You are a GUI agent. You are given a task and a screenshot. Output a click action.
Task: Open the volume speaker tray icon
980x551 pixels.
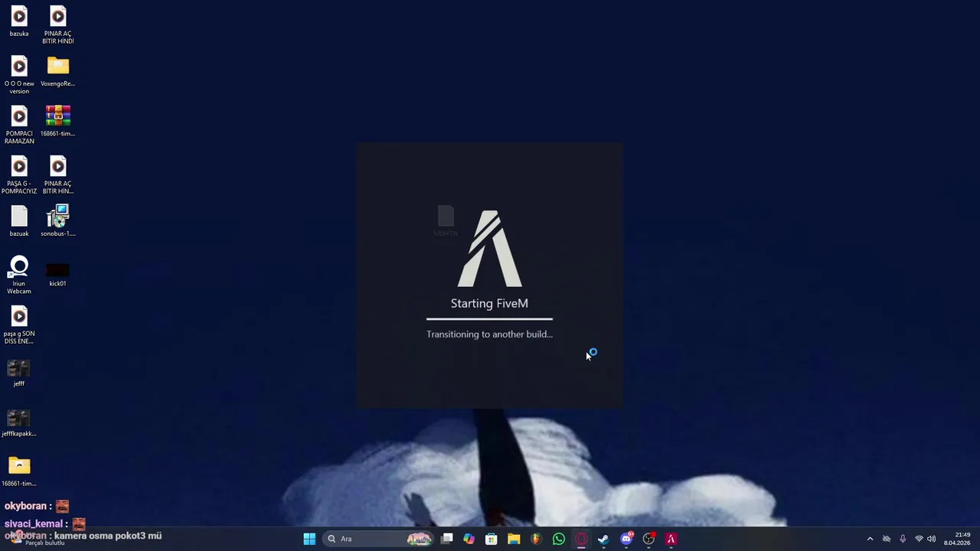pyautogui.click(x=932, y=539)
